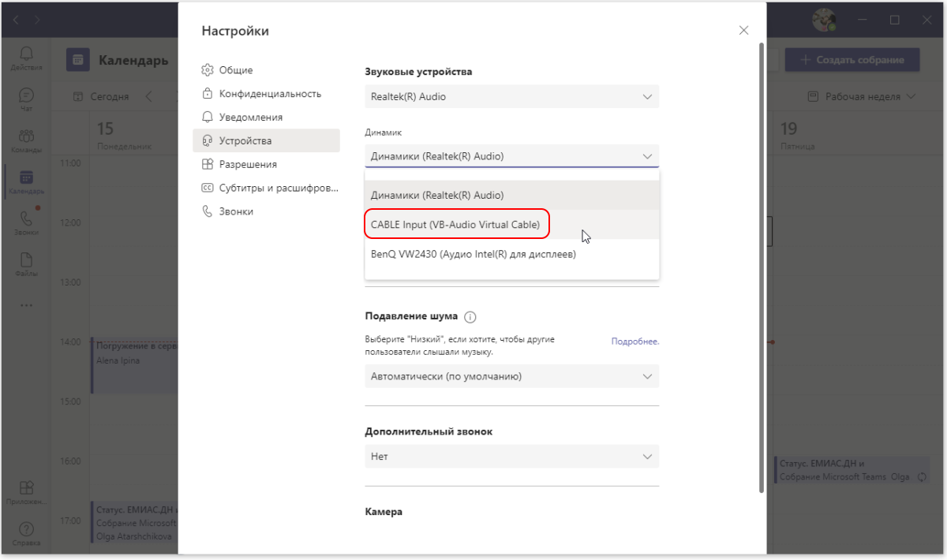
Task: Select Динамики (Realtek(R) Audio) option
Action: [511, 195]
